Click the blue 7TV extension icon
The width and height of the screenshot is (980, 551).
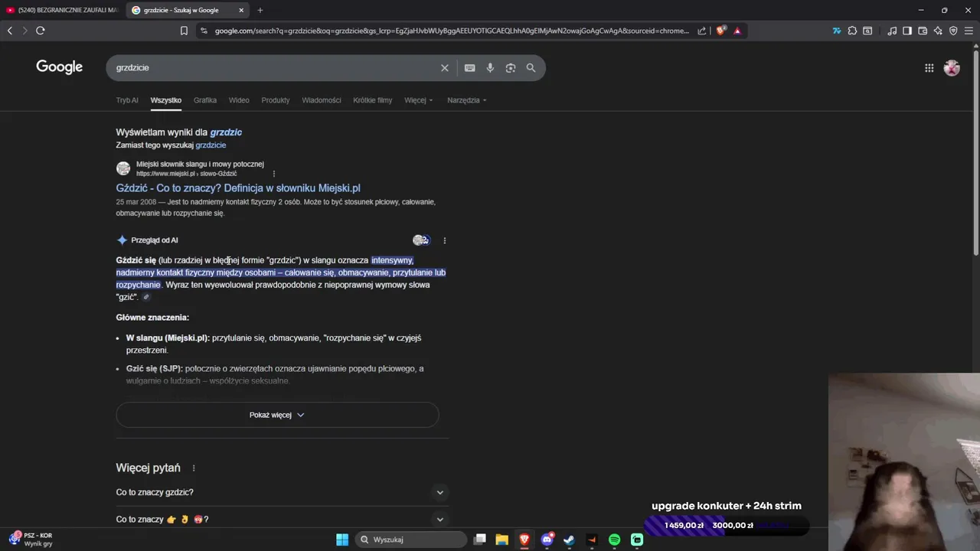click(x=837, y=31)
